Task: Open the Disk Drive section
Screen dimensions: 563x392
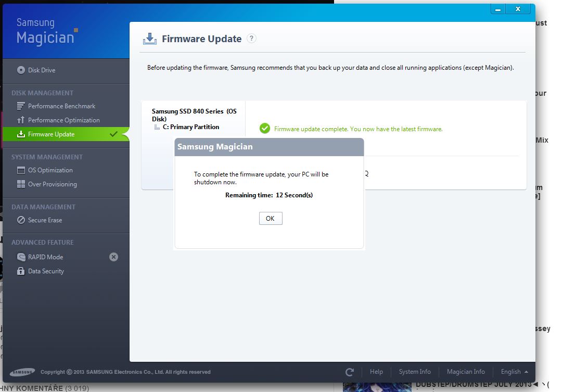Action: (x=42, y=70)
